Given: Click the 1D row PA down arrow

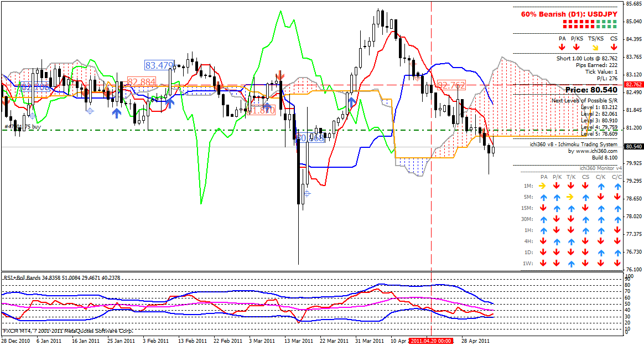Looking at the screenshot, I should click(x=543, y=252).
